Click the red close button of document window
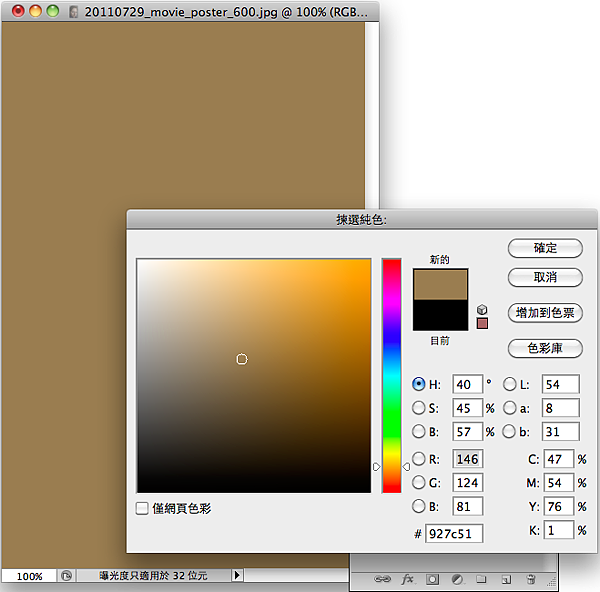Image resolution: width=600 pixels, height=592 pixels. 18,11
